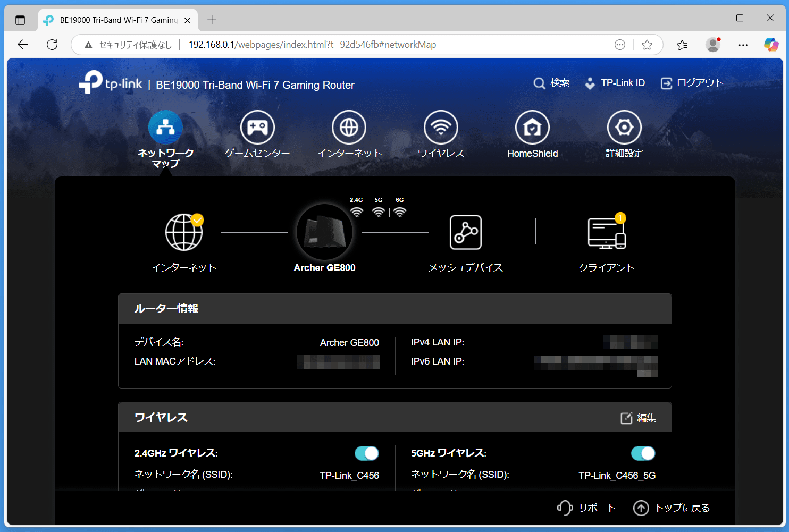Click the tp-link logo
Viewport: 789px width, 532px height.
point(111,83)
